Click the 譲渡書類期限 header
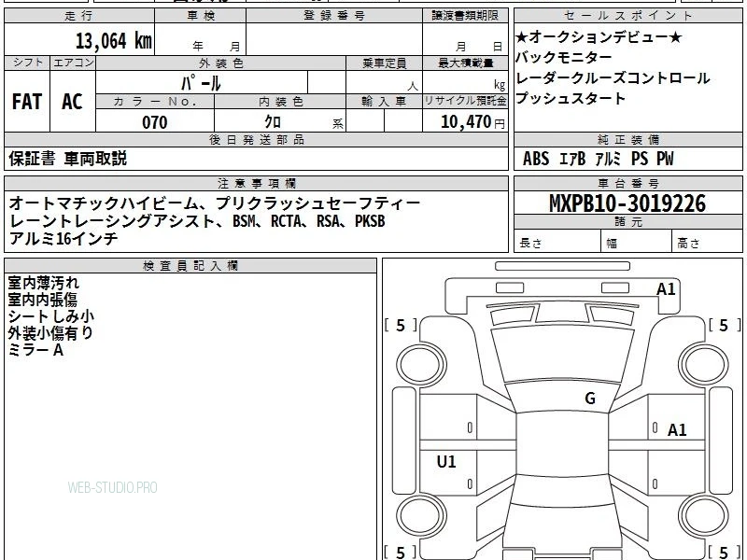This screenshot has height=560, width=747. 465,16
